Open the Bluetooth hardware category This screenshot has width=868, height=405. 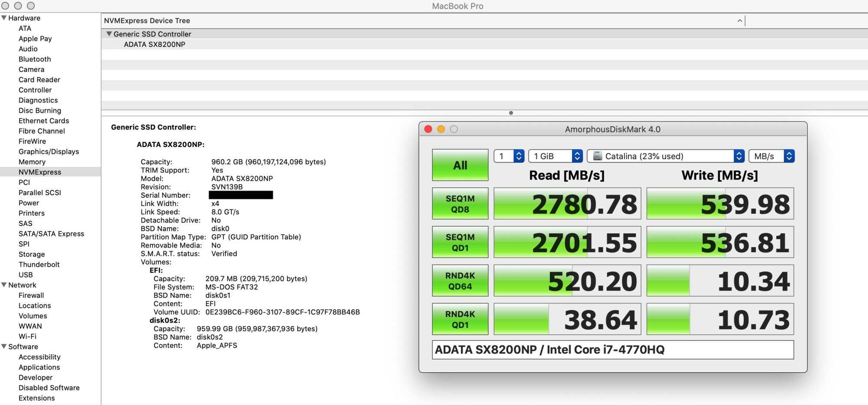pyautogui.click(x=35, y=59)
